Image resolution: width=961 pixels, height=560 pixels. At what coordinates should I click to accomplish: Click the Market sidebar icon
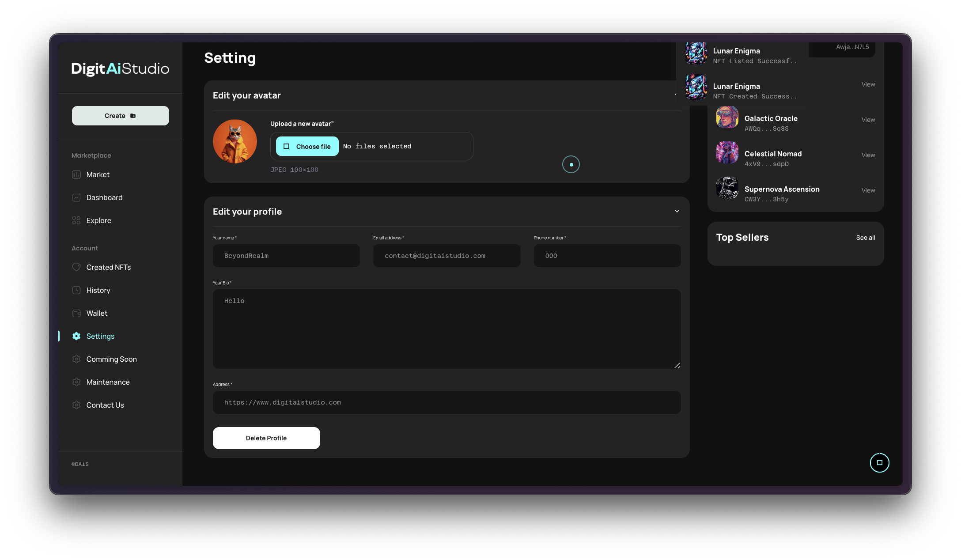(x=76, y=174)
